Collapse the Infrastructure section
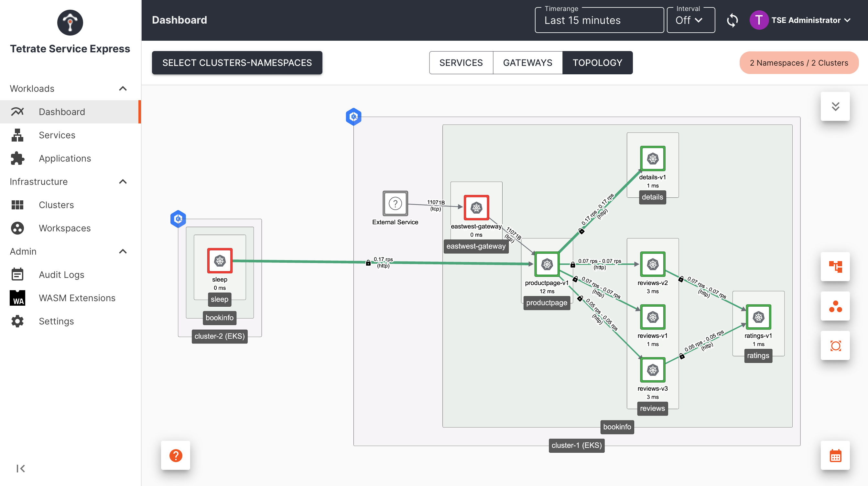The height and width of the screenshot is (486, 868). click(x=123, y=182)
